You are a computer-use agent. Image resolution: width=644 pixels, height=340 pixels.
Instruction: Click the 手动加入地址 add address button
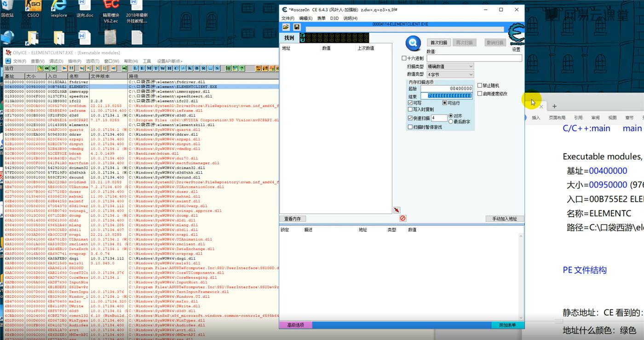coord(504,219)
